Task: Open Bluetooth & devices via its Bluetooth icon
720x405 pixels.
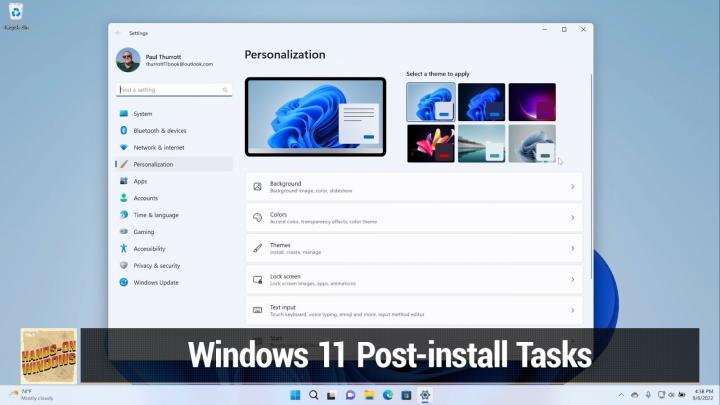Action: coord(124,130)
